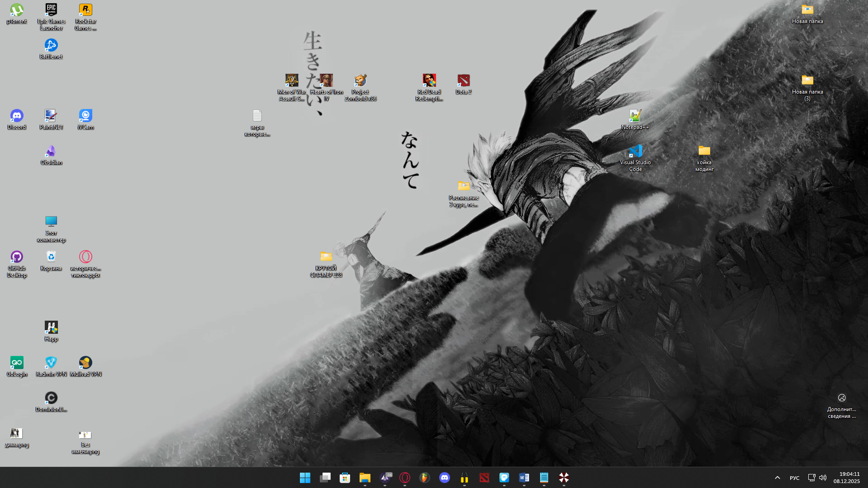868x488 pixels.
Task: Select the GitHub Desktop shortcut
Action: [x=17, y=265]
